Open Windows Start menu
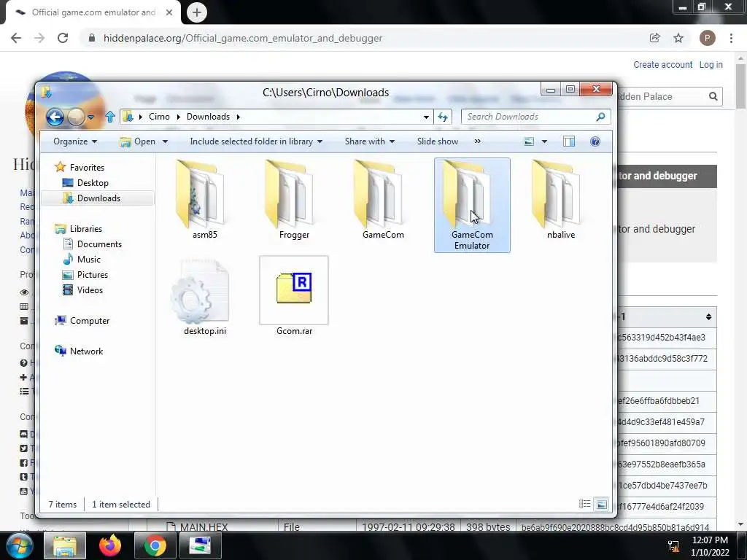The image size is (747, 560). 19,545
